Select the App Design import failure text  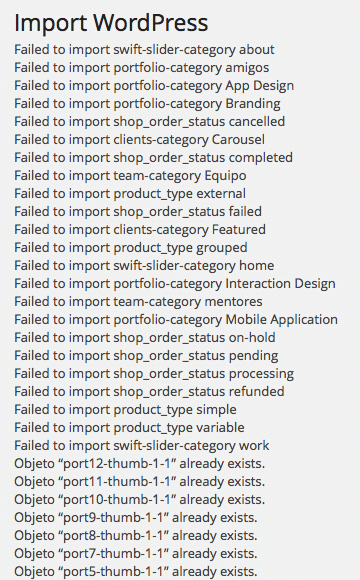(154, 86)
